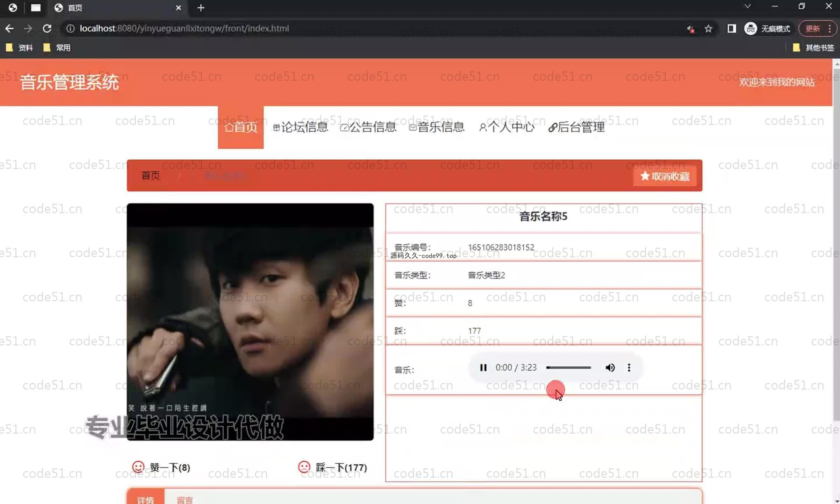The image size is (840, 504).
Task: Reload the current page
Action: [x=47, y=28]
